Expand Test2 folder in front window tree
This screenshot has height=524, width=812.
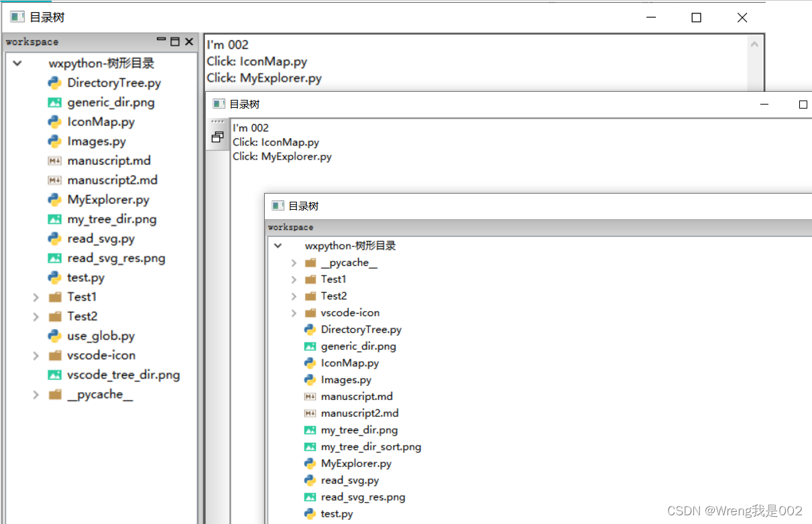click(294, 296)
